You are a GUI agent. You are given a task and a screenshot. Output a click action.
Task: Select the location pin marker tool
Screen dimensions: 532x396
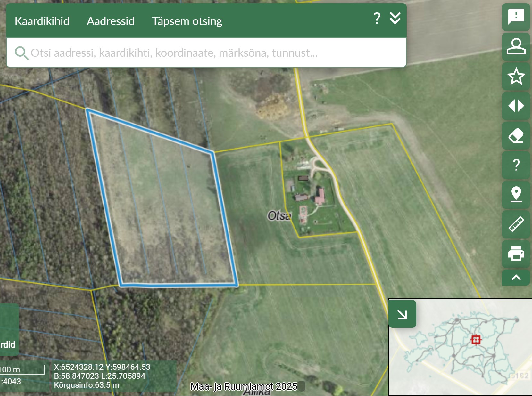516,195
